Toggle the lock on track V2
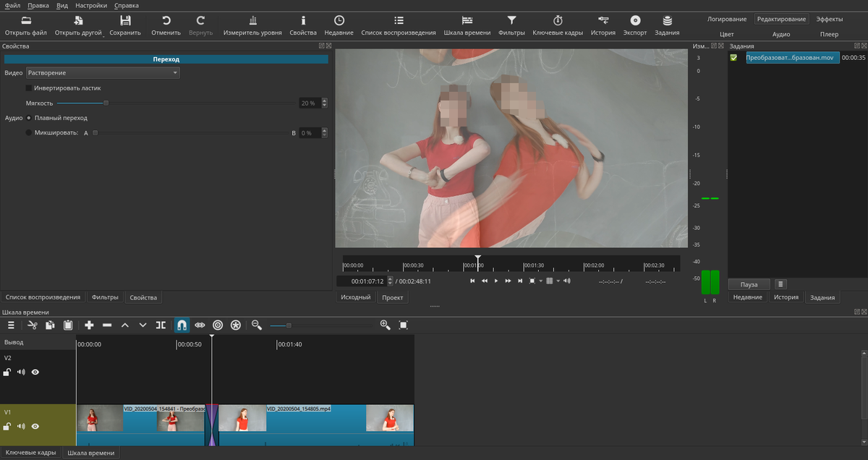Viewport: 868px width, 460px height. coord(7,372)
